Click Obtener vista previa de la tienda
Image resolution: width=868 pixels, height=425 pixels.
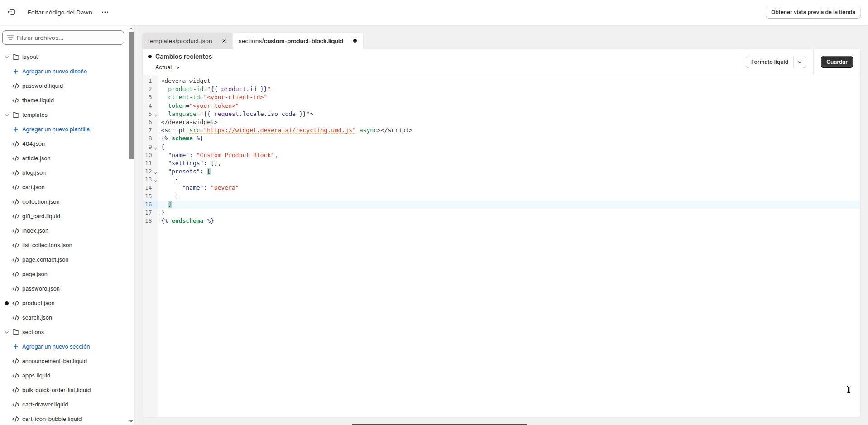tap(813, 12)
